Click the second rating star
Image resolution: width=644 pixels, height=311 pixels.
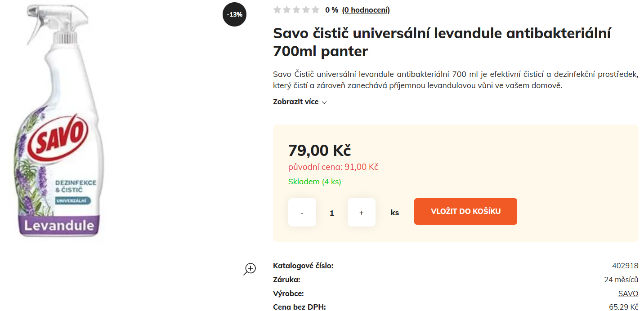click(286, 10)
